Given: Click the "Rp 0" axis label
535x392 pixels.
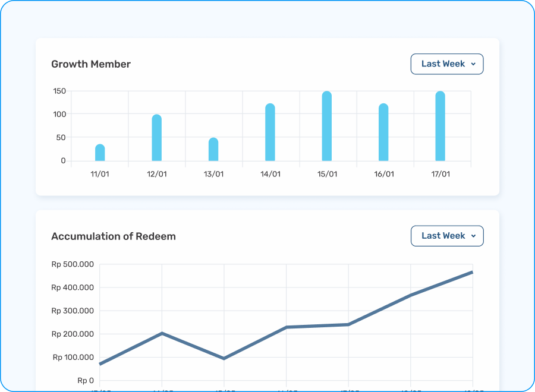Looking at the screenshot, I should [86, 380].
